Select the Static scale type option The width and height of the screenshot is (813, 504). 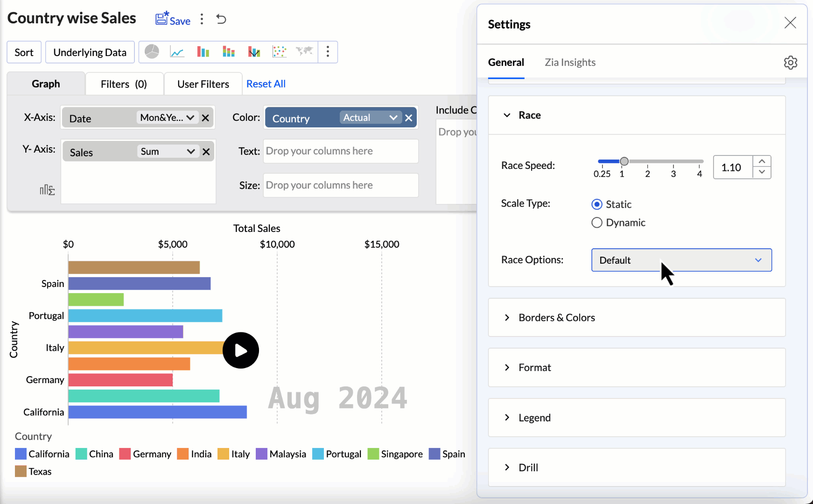pos(597,204)
